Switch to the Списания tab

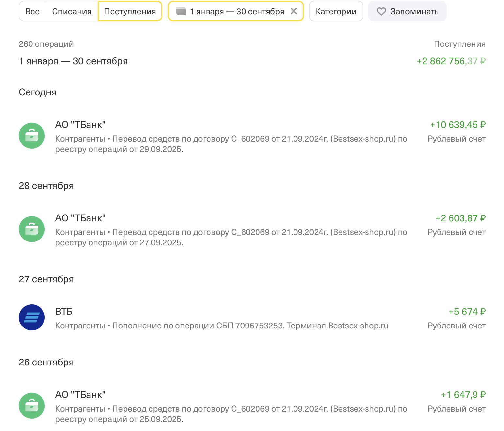click(72, 11)
